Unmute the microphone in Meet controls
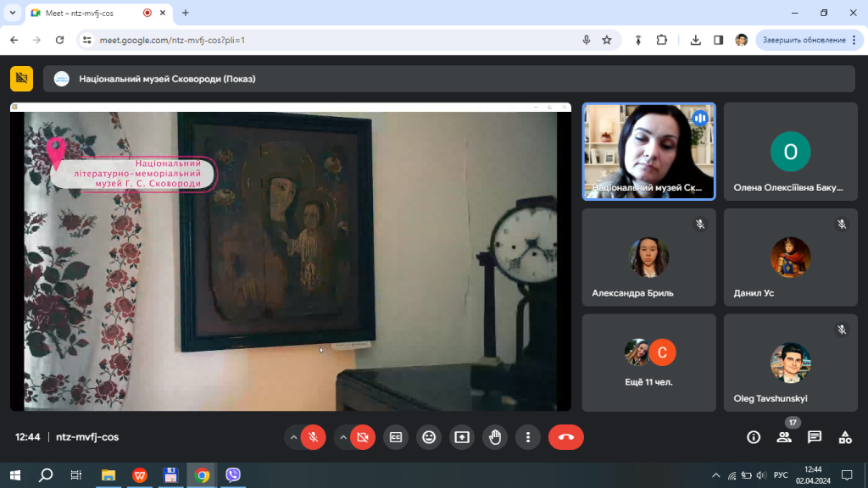The image size is (868, 488). (x=314, y=437)
